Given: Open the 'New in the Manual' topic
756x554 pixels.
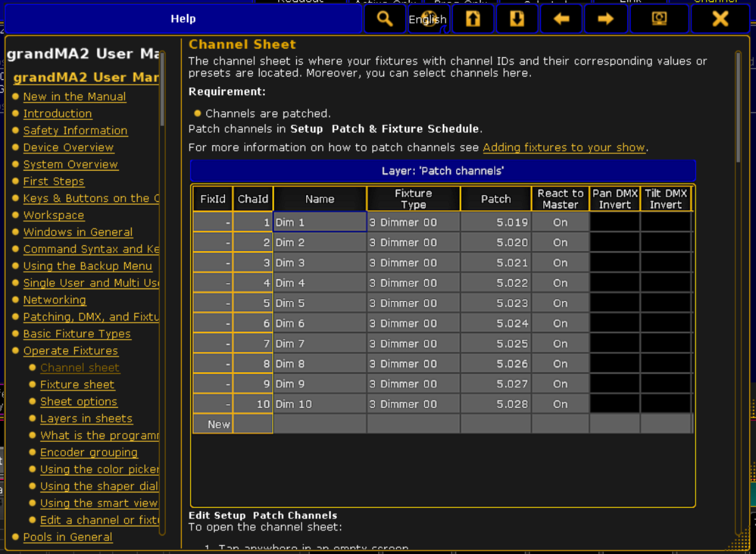Looking at the screenshot, I should point(74,97).
